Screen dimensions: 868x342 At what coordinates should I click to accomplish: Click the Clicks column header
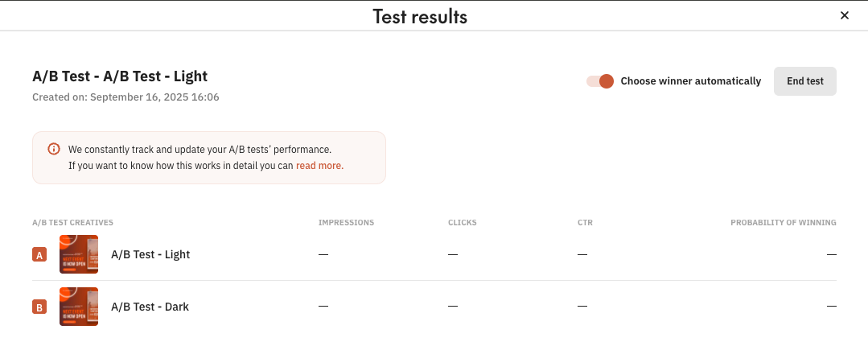click(463, 222)
